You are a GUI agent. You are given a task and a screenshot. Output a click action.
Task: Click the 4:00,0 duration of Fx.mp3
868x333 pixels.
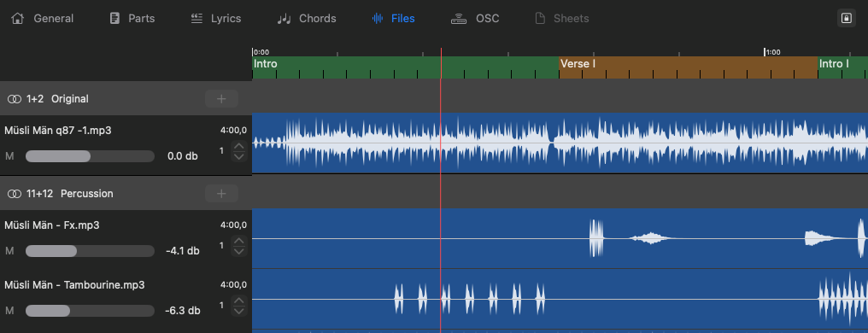point(233,225)
